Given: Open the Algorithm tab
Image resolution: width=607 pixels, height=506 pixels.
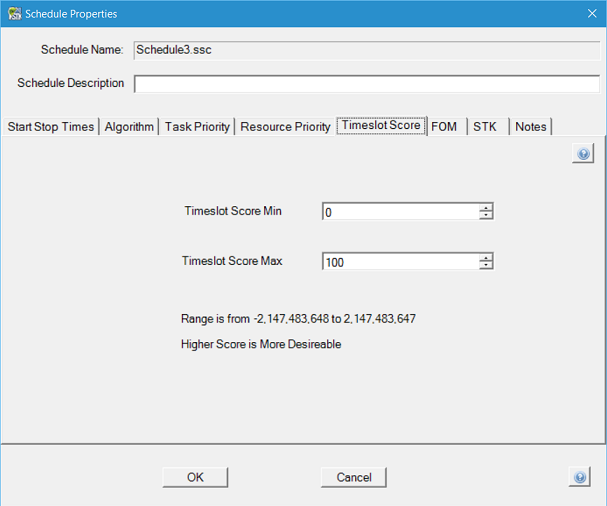Looking at the screenshot, I should (129, 127).
